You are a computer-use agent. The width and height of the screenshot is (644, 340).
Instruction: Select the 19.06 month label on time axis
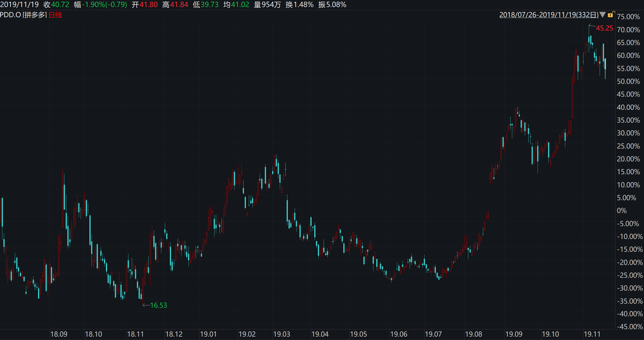click(x=399, y=334)
